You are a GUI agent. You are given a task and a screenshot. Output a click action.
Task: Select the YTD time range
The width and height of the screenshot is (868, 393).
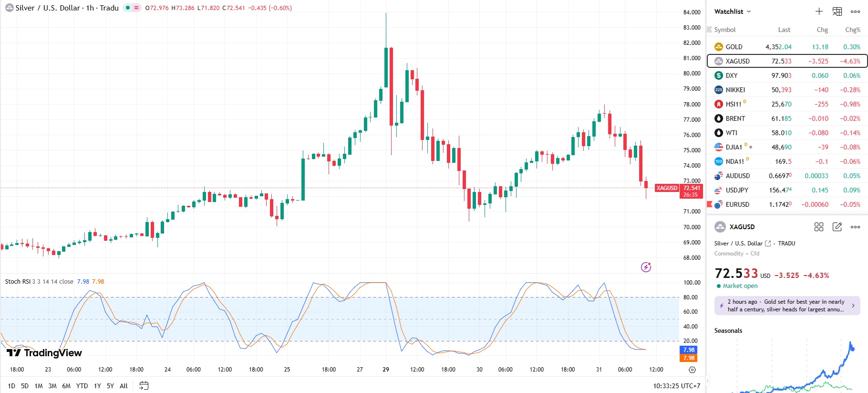(x=82, y=386)
